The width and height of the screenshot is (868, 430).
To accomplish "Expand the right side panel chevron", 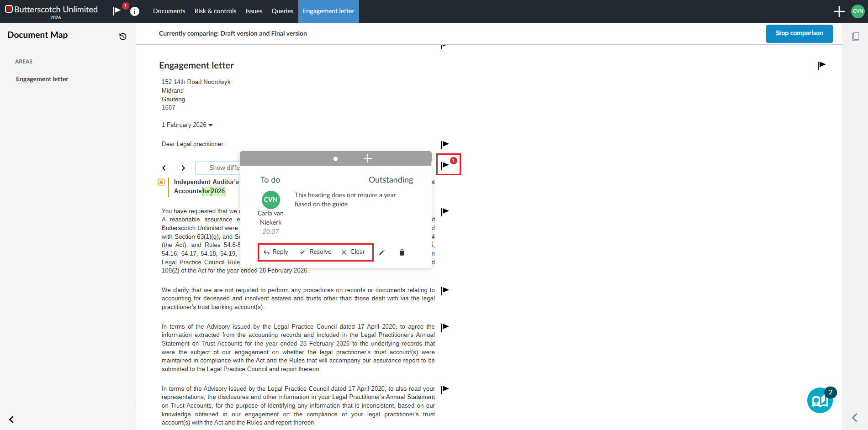I will [x=855, y=418].
